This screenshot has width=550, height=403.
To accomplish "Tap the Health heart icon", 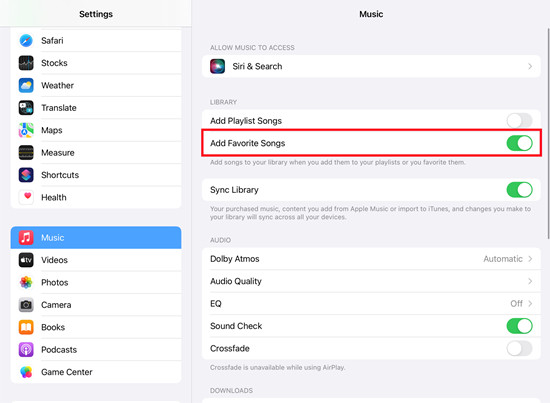I will (x=26, y=197).
